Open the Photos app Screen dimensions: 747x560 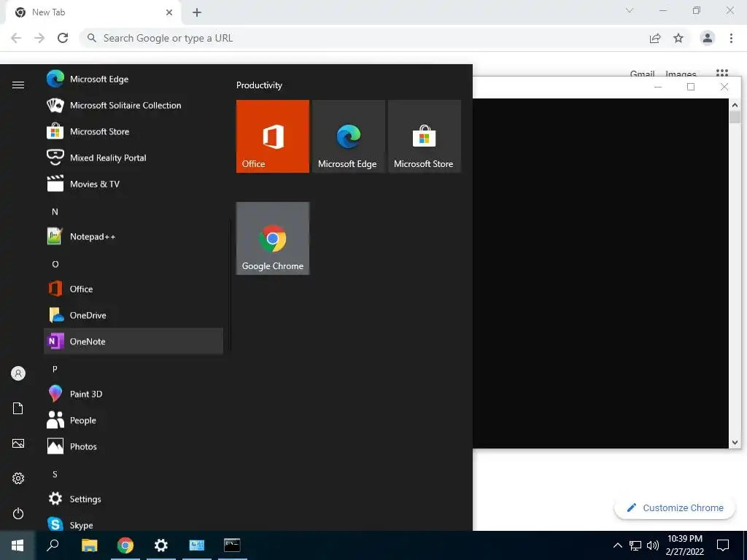click(133, 446)
